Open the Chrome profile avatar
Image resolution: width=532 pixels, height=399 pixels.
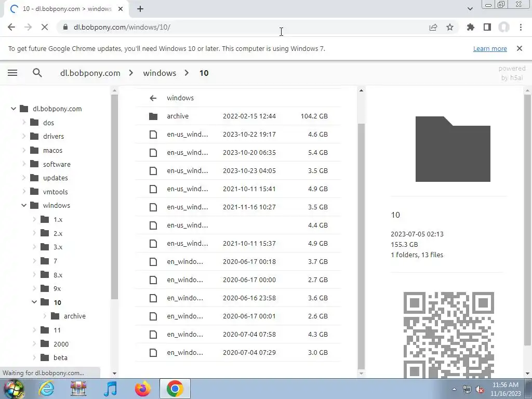[504, 27]
